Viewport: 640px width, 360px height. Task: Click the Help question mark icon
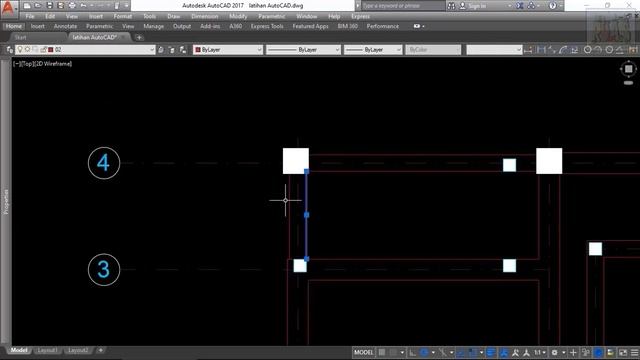pos(552,6)
